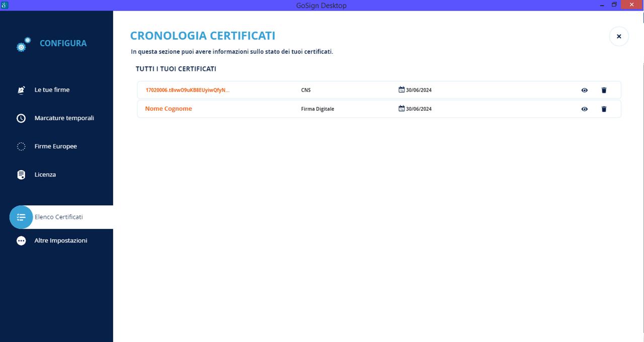This screenshot has width=644, height=342.
Task: Remove the Nome Cognome certificate via trash icon
Action: pos(604,109)
